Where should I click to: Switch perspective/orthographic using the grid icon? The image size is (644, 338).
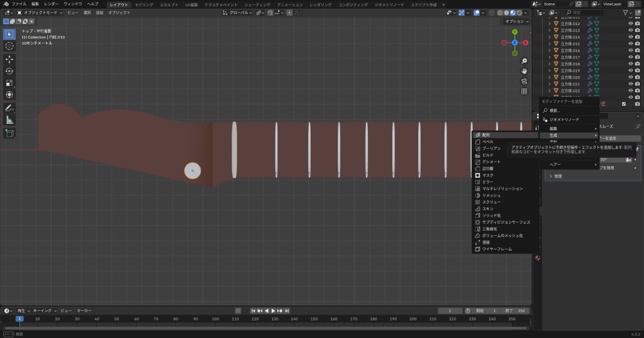(525, 91)
